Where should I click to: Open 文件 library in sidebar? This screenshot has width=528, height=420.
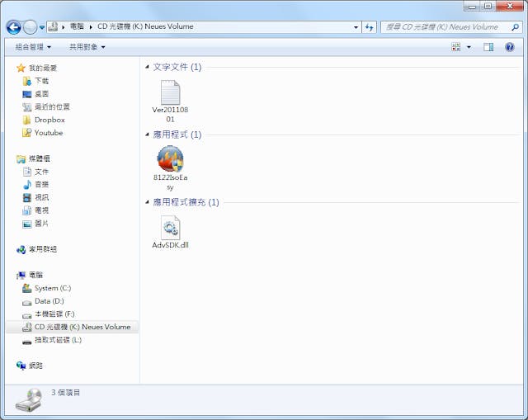coord(35,172)
